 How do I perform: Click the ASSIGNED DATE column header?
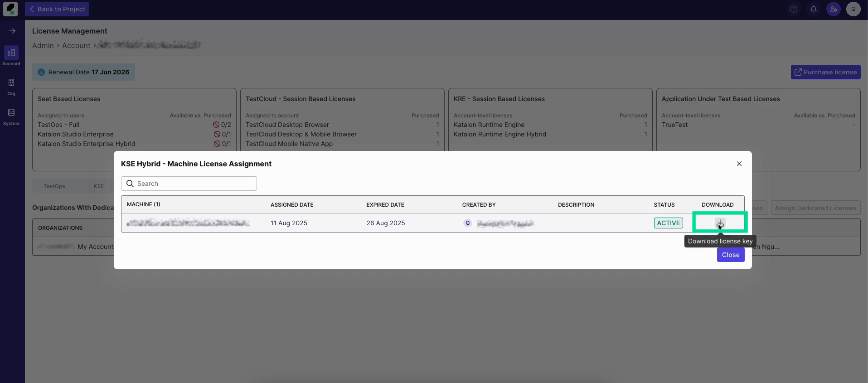pyautogui.click(x=292, y=205)
